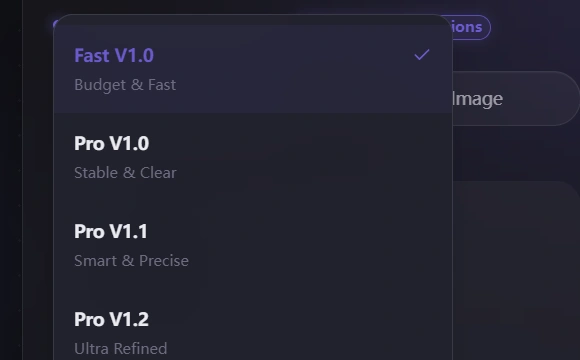The height and width of the screenshot is (360, 580).
Task: Choose Pro V1.0 from the model list
Action: pyautogui.click(x=253, y=157)
